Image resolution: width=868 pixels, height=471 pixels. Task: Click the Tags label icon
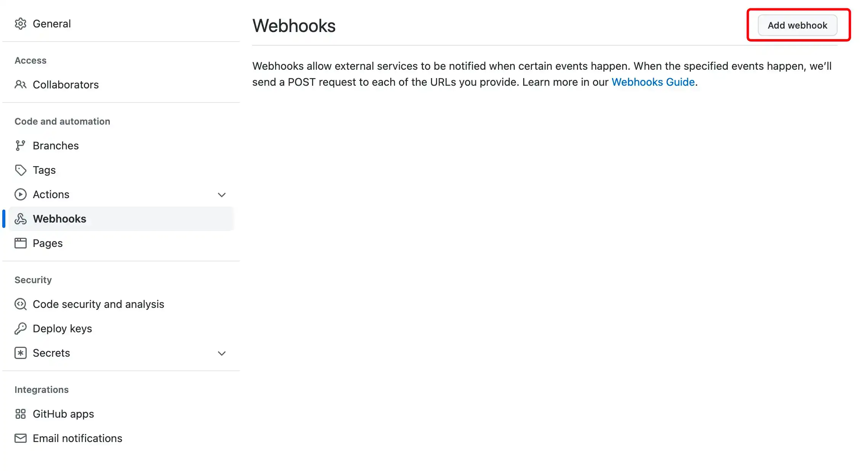pos(21,170)
